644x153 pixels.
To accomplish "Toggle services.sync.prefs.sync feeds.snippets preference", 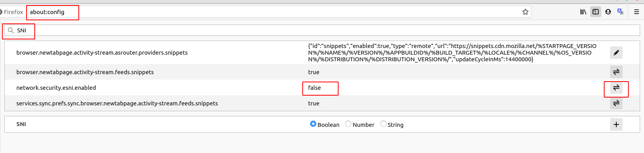I will pos(616,103).
